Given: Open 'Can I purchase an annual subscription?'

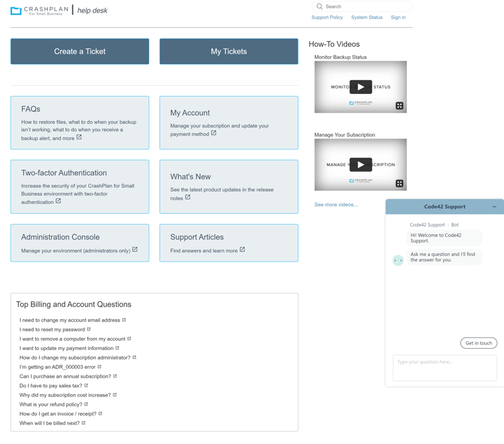Looking at the screenshot, I should tap(66, 376).
